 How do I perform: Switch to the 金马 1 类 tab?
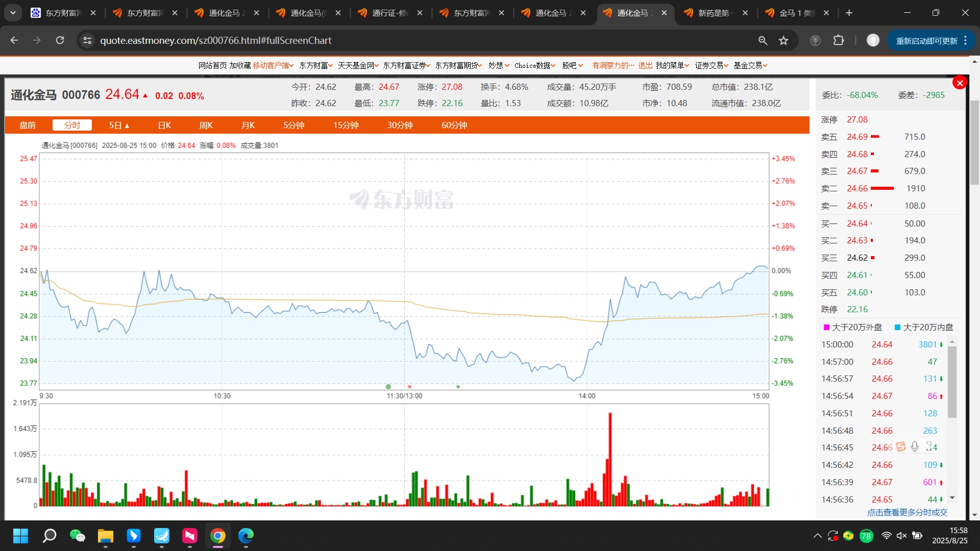[796, 13]
